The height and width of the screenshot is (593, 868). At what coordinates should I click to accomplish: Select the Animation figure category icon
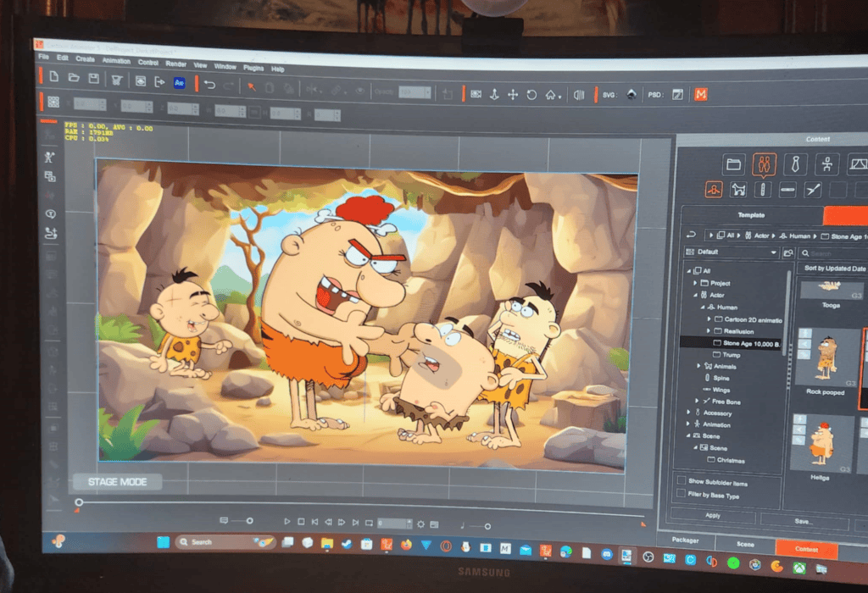[x=827, y=164]
